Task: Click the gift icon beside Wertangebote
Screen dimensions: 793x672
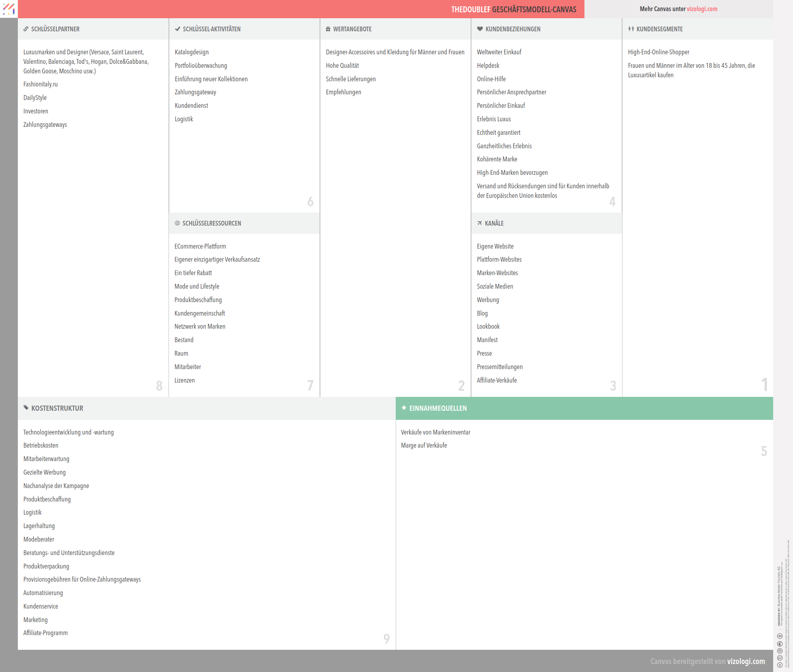Action: coord(328,29)
